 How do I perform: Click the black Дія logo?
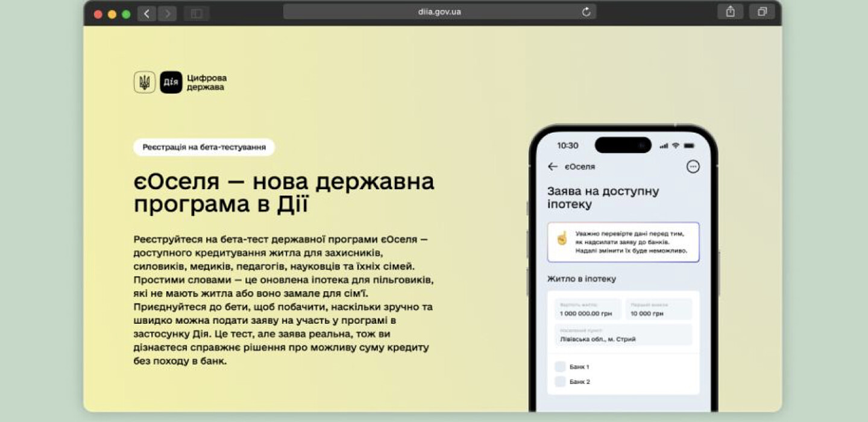[x=171, y=82]
